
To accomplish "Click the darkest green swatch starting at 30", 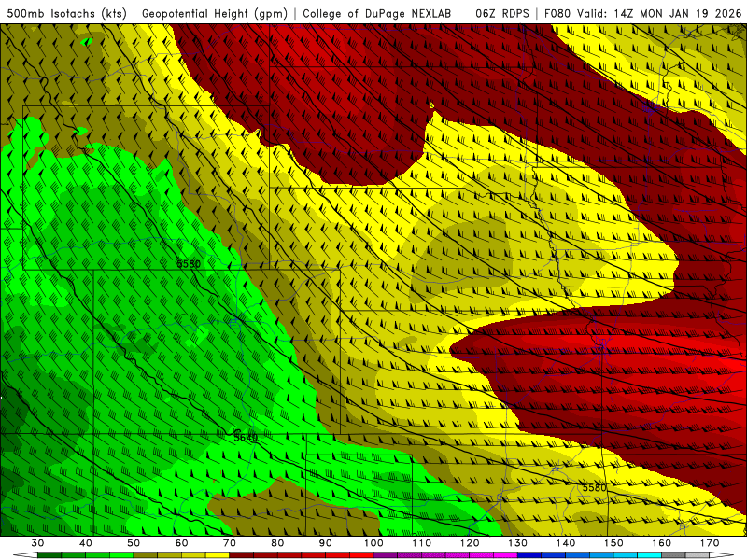I will [49, 555].
